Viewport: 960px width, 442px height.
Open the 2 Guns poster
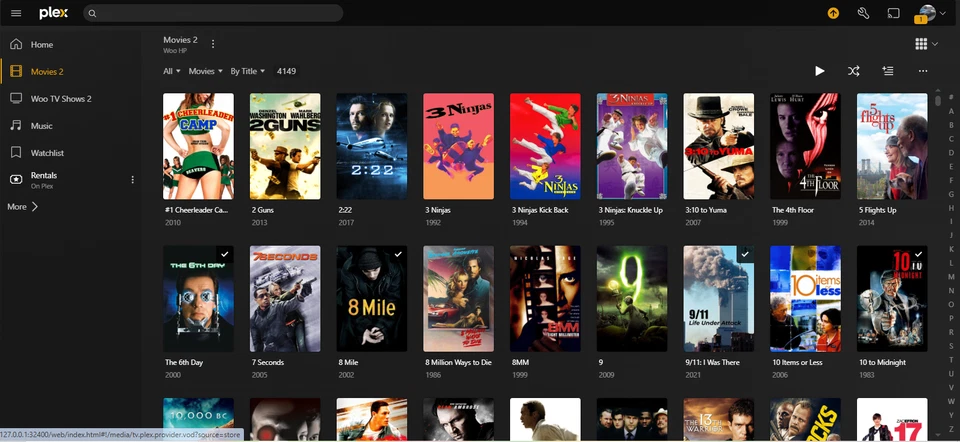point(285,146)
